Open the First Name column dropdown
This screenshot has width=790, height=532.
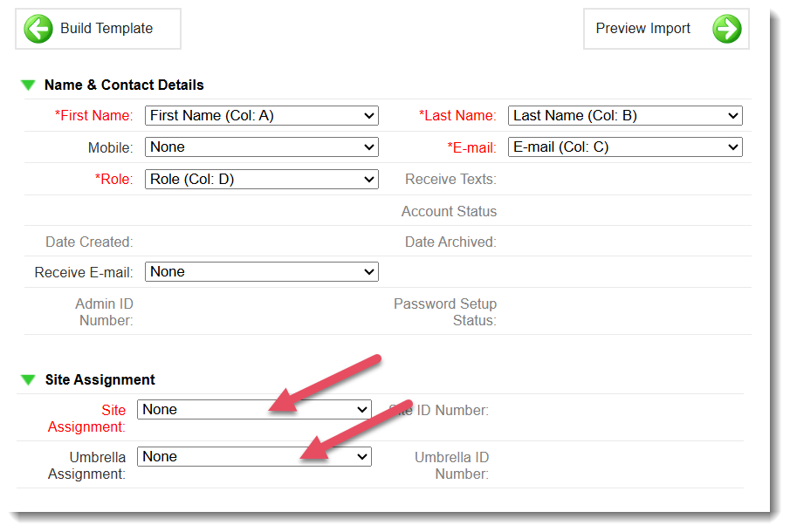[x=262, y=116]
